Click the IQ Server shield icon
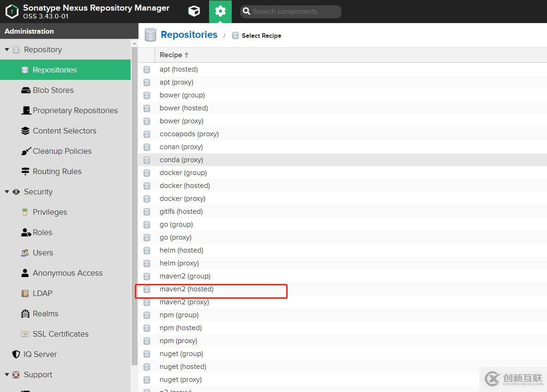Image resolution: width=547 pixels, height=392 pixels. click(x=16, y=354)
